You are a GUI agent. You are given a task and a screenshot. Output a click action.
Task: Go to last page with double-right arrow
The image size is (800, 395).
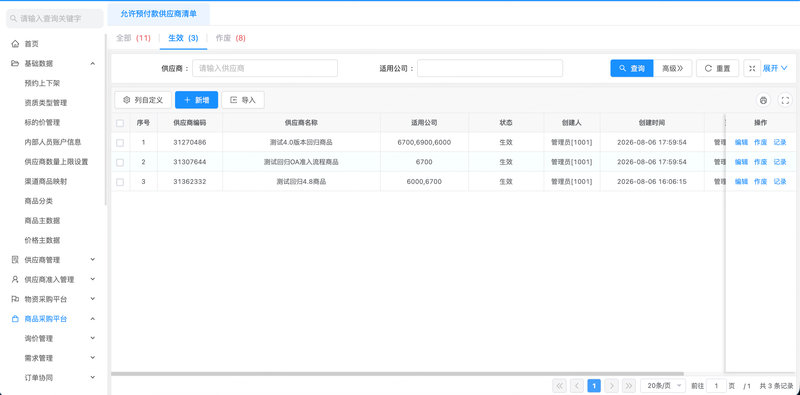coord(629,385)
